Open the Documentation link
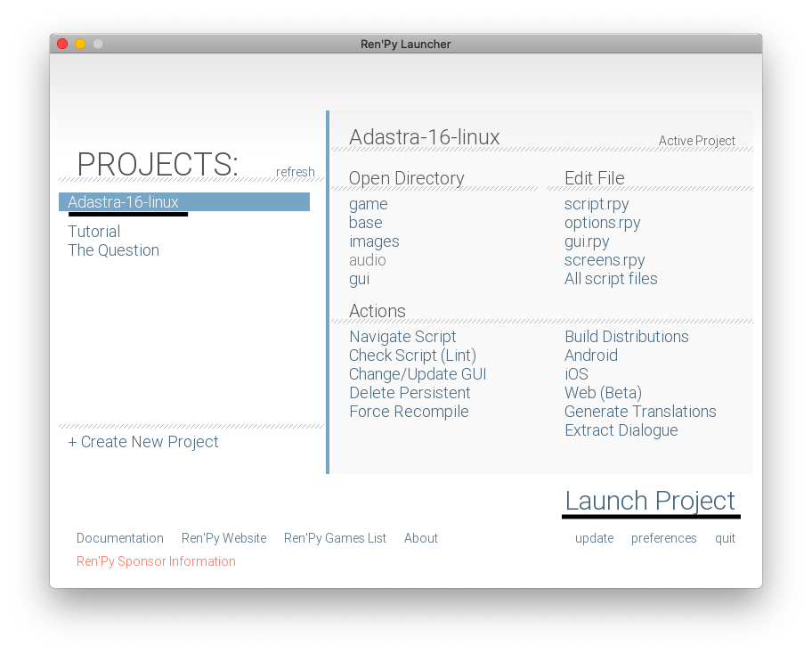This screenshot has width=812, height=654. 120,538
